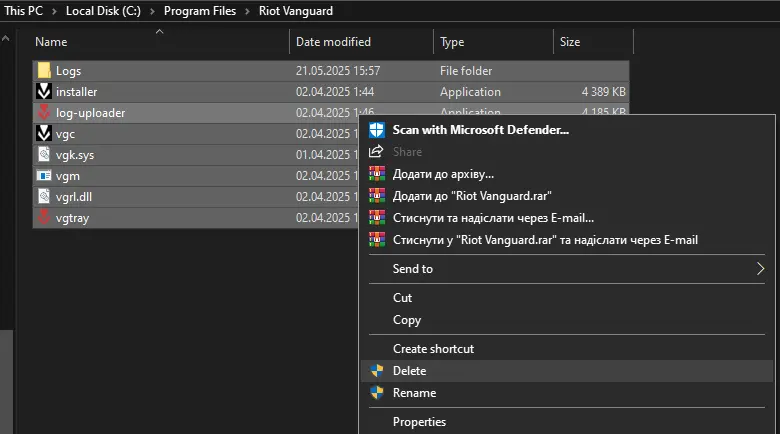
Task: Click WinRAR icon beside 'Стиснути у "Riot Vanguard.rar"' entry
Action: (x=377, y=239)
